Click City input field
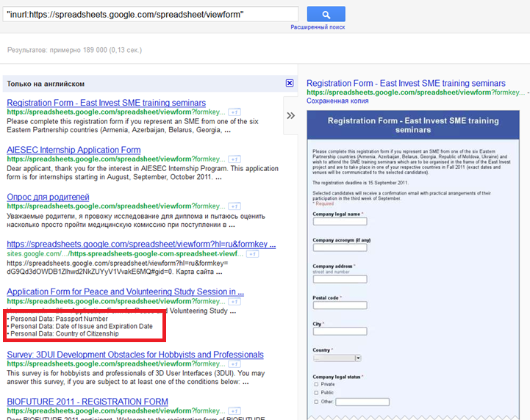 (340, 331)
